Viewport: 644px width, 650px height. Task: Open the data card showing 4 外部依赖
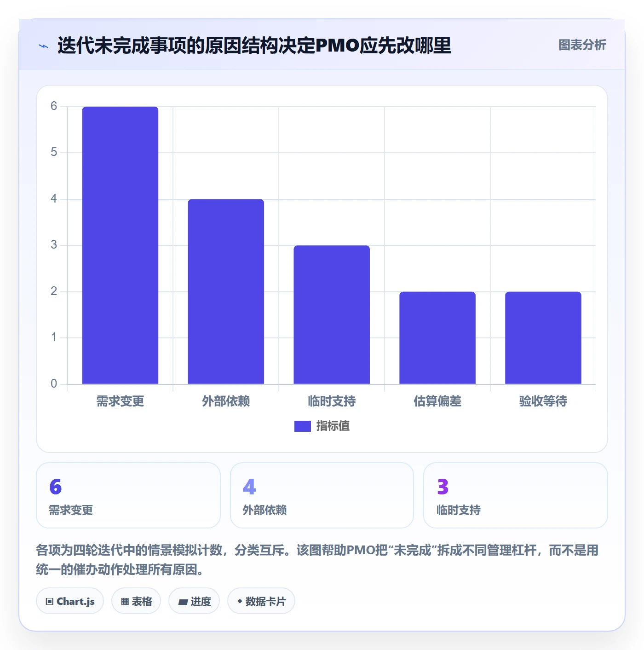point(322,495)
